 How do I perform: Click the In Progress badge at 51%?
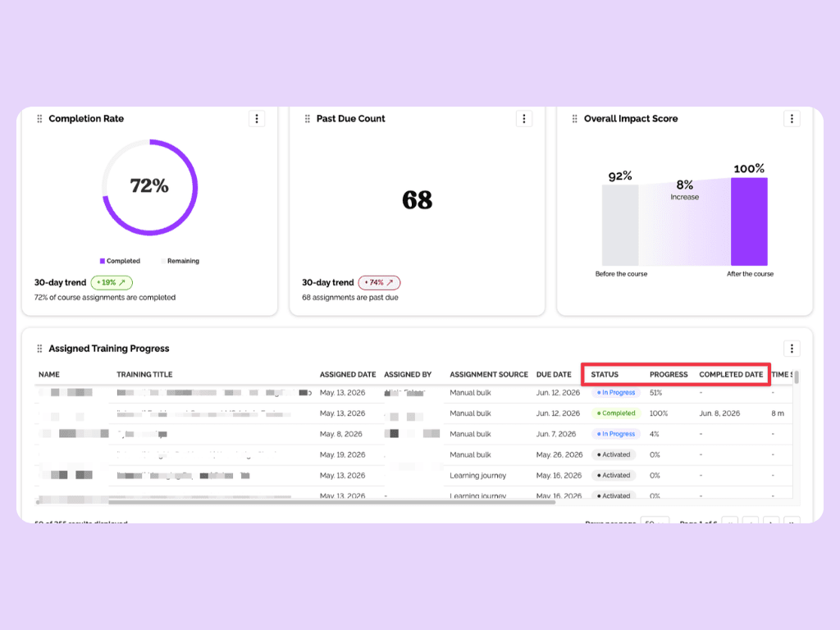pyautogui.click(x=616, y=393)
